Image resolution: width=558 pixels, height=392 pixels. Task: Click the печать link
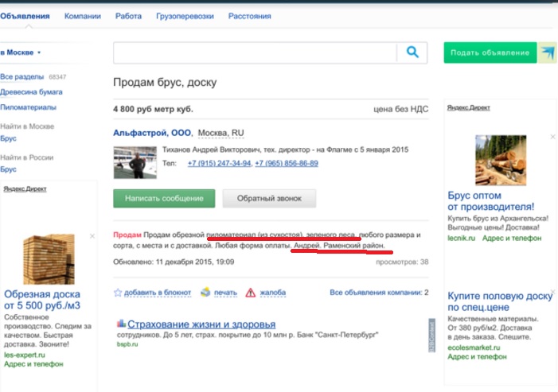(x=225, y=293)
